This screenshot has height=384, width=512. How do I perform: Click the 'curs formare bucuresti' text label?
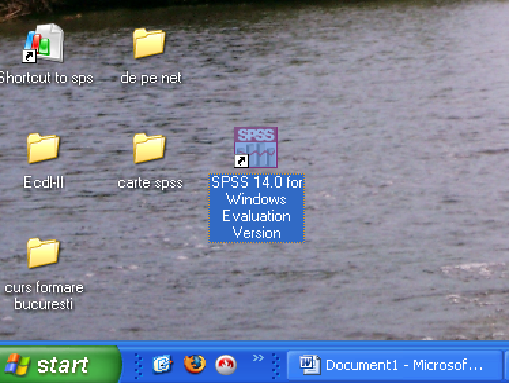(44, 296)
